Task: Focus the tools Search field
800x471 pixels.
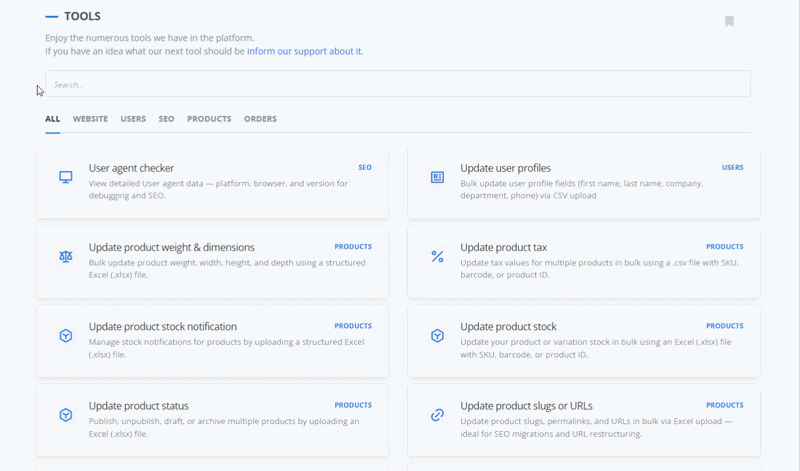Action: 397,84
